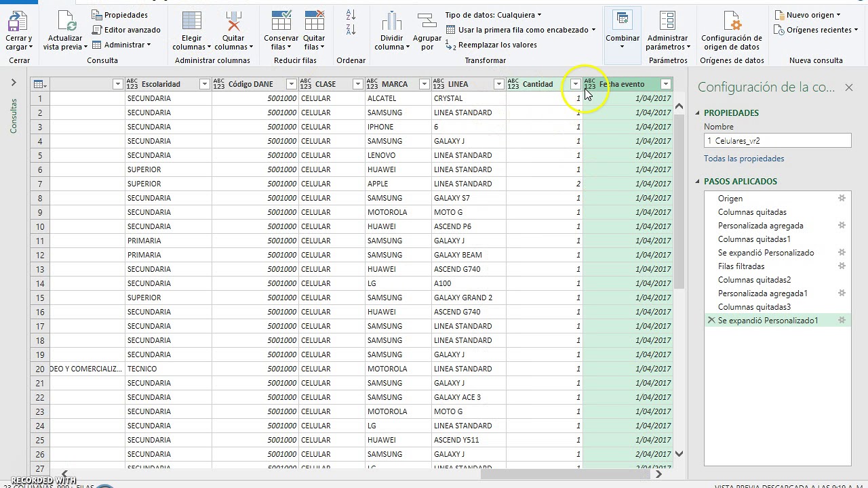Select the Columnas quitadas step
Image resolution: width=868 pixels, height=488 pixels.
click(752, 212)
